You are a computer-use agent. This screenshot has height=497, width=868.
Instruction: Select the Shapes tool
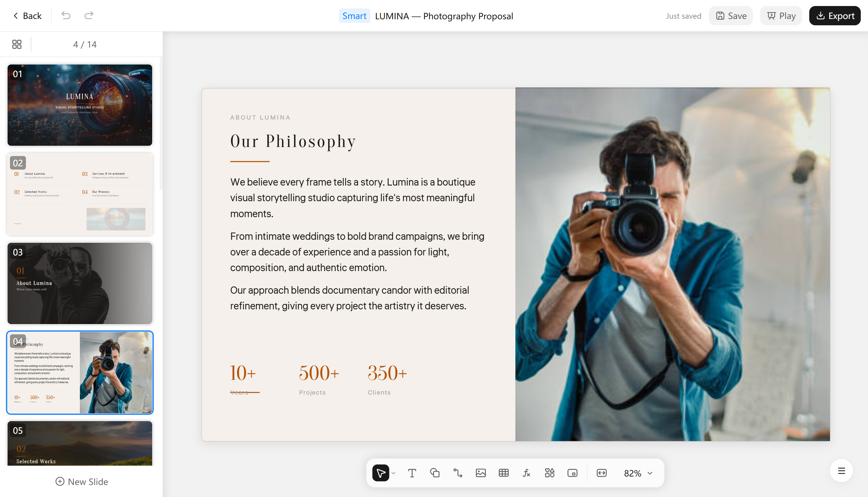435,473
